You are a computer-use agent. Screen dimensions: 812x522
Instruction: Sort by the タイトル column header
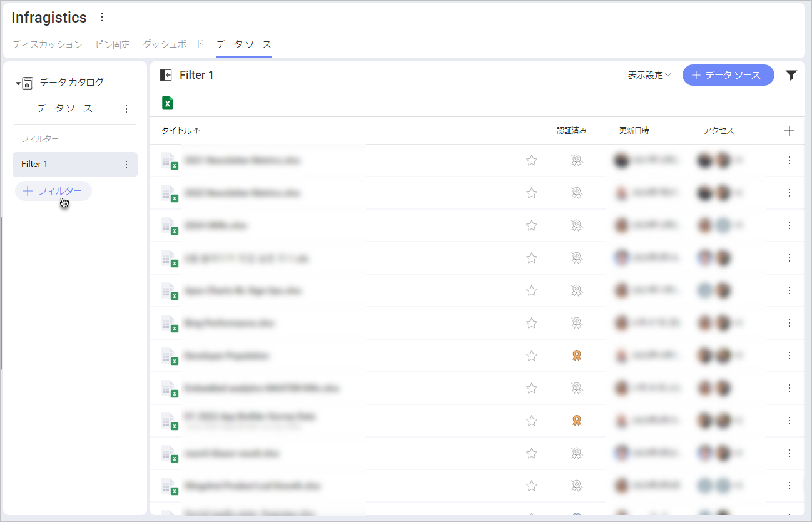point(180,131)
